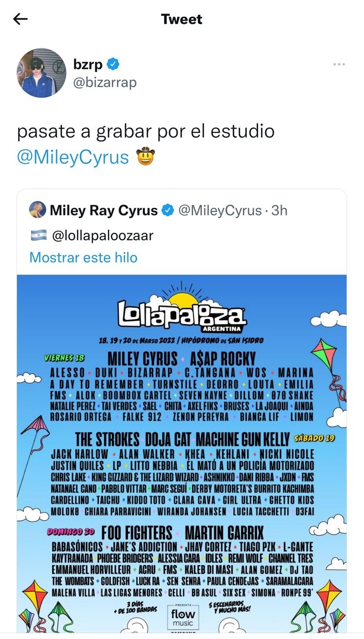Click the verified badge next to bzrp

114,64
